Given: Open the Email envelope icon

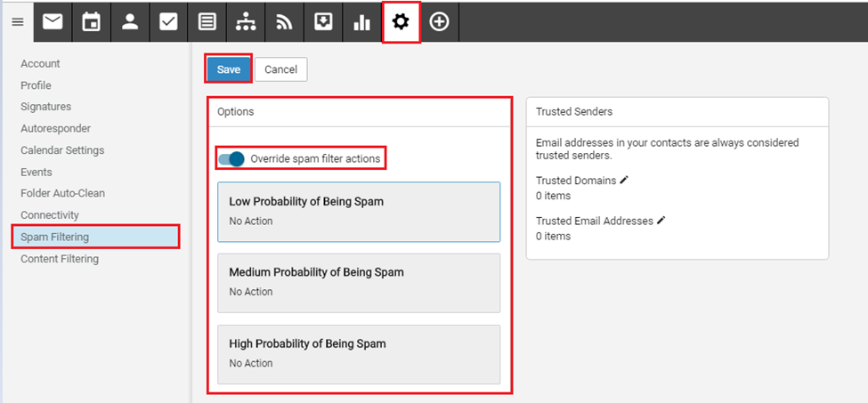Looking at the screenshot, I should (53, 22).
